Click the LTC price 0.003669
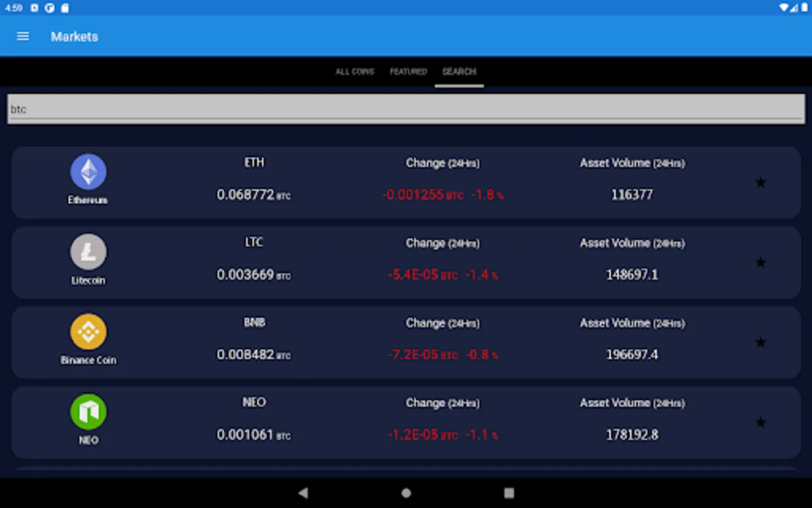Viewport: 812px width, 508px height. coord(245,275)
